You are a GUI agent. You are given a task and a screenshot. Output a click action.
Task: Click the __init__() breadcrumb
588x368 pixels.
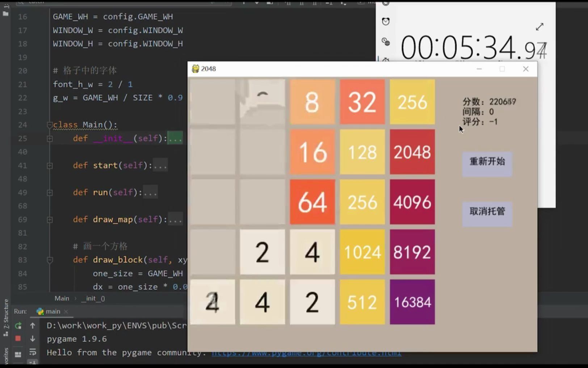click(93, 298)
